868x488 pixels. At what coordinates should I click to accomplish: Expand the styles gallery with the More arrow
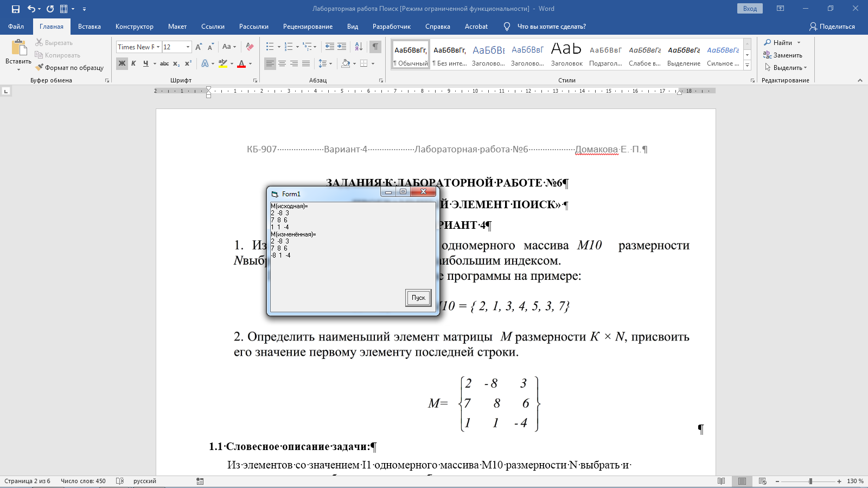(747, 65)
